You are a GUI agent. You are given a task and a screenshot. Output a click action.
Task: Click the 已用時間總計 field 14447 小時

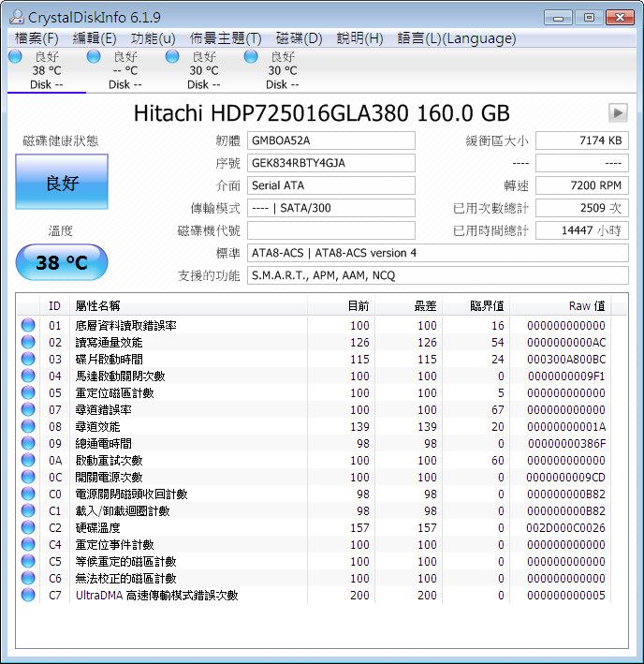click(x=582, y=230)
